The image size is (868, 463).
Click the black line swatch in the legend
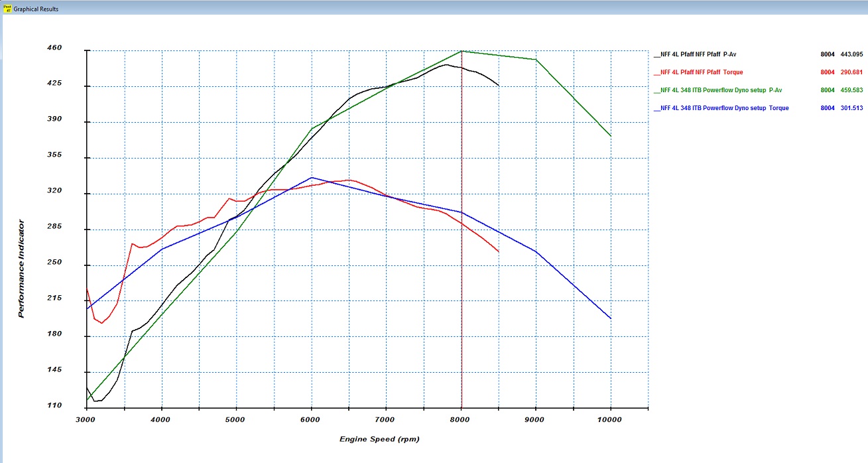(656, 55)
